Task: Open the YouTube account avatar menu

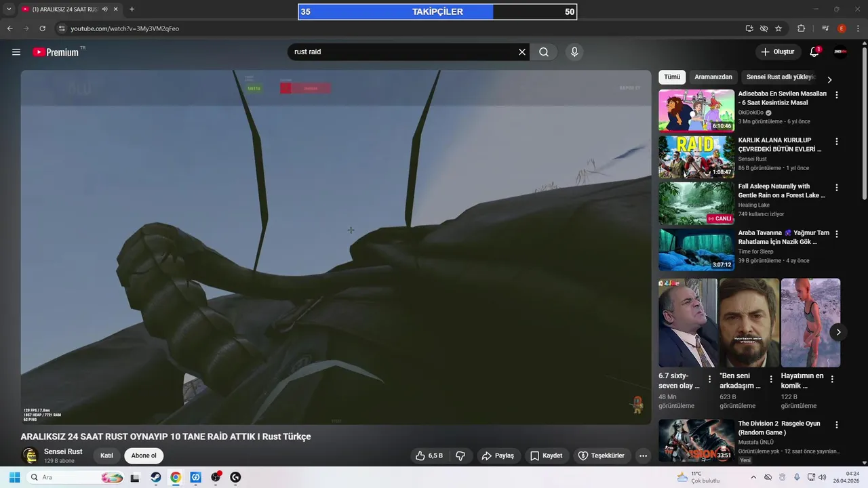Action: [841, 52]
